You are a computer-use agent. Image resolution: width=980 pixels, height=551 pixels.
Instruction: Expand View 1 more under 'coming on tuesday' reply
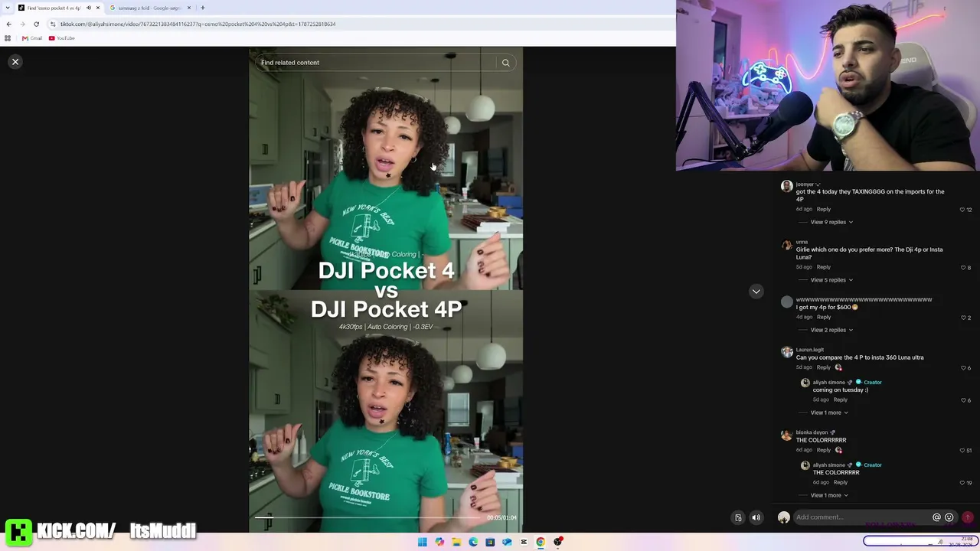coord(829,412)
